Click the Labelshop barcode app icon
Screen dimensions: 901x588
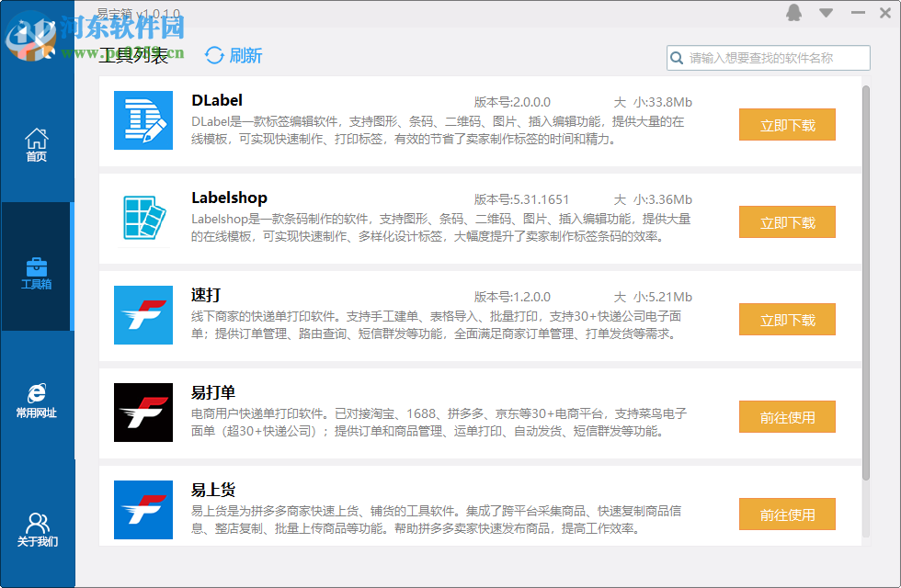(x=143, y=218)
